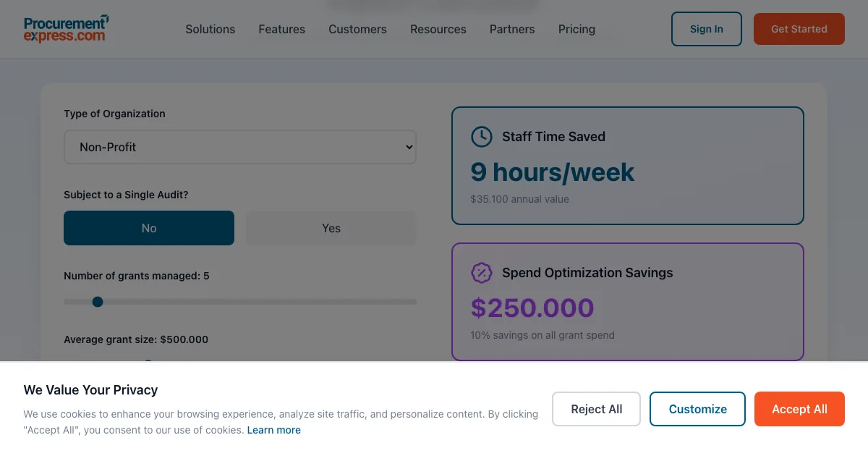This screenshot has width=868, height=456.
Task: Navigate to the Pricing page
Action: click(576, 29)
